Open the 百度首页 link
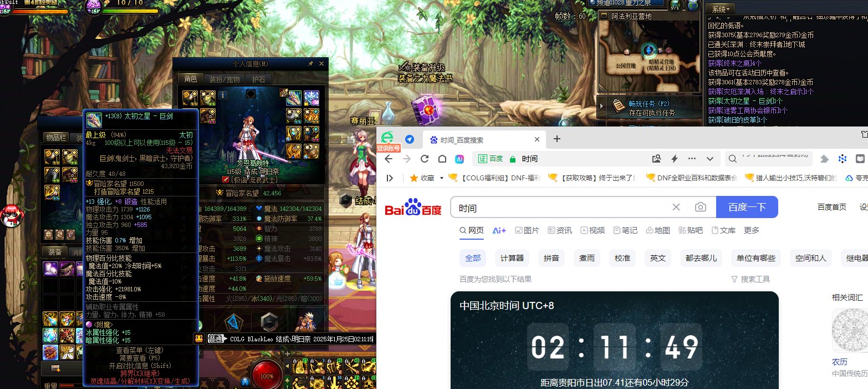The width and height of the screenshot is (868, 389). pyautogui.click(x=832, y=207)
